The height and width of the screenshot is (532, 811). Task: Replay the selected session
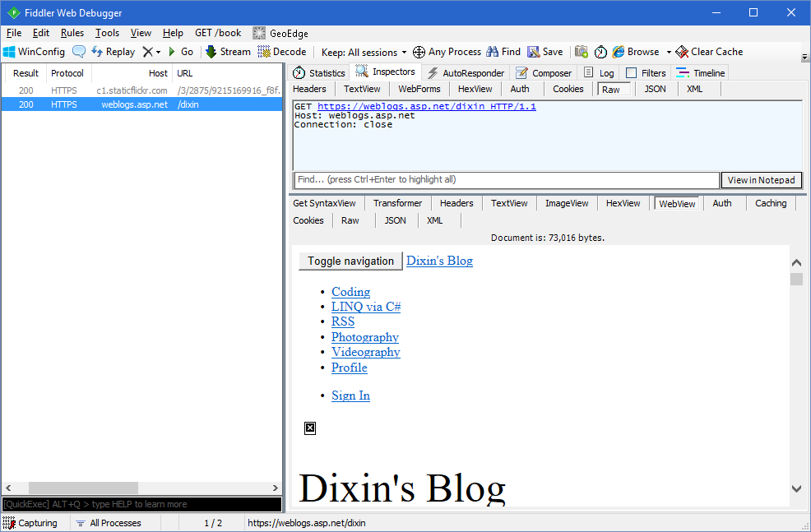[113, 52]
